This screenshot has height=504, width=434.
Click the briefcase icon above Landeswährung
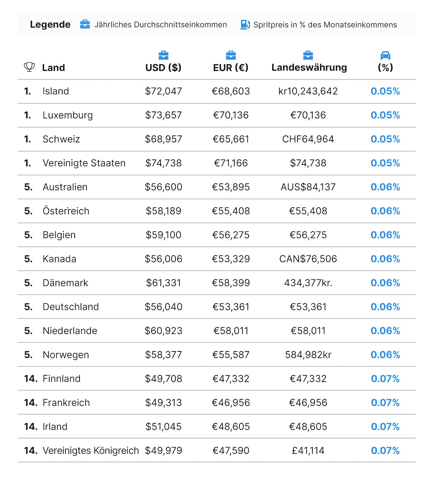308,55
